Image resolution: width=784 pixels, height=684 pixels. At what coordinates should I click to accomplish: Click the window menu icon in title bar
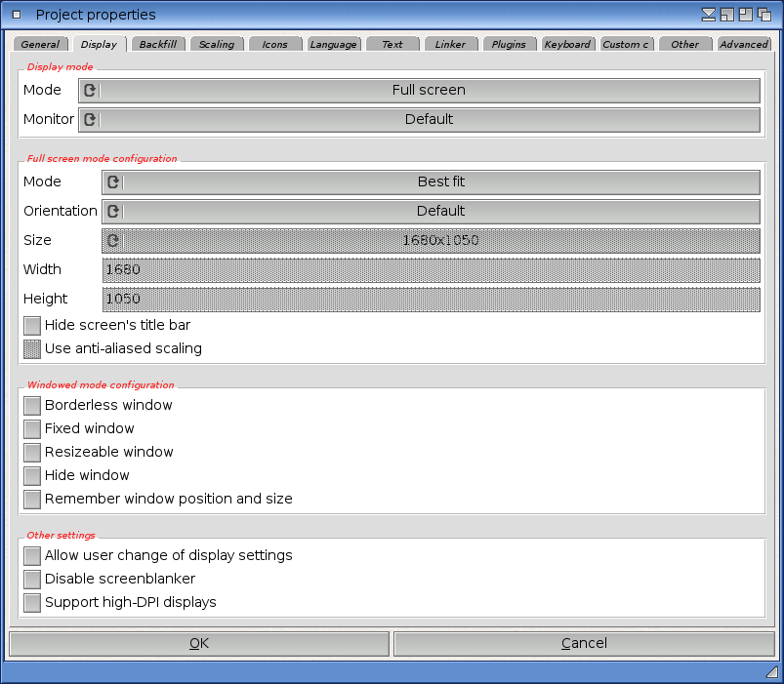(x=16, y=15)
